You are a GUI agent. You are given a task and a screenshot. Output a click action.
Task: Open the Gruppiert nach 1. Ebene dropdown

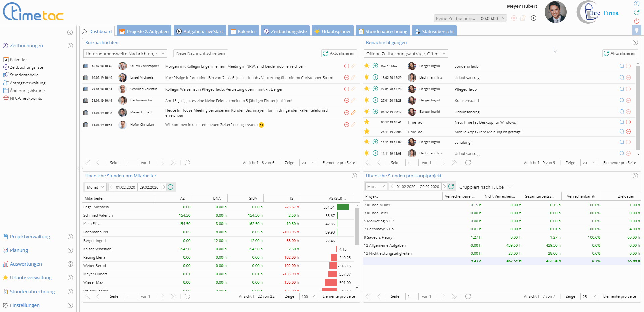coord(485,187)
